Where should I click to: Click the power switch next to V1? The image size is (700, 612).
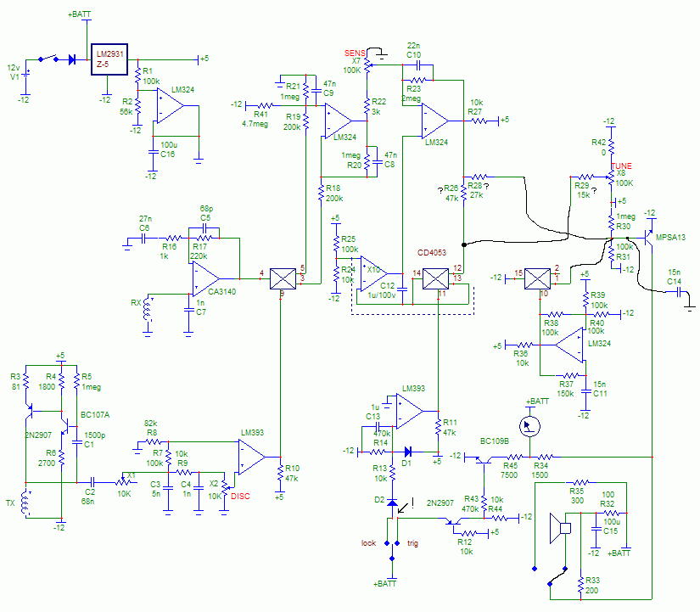[x=48, y=59]
